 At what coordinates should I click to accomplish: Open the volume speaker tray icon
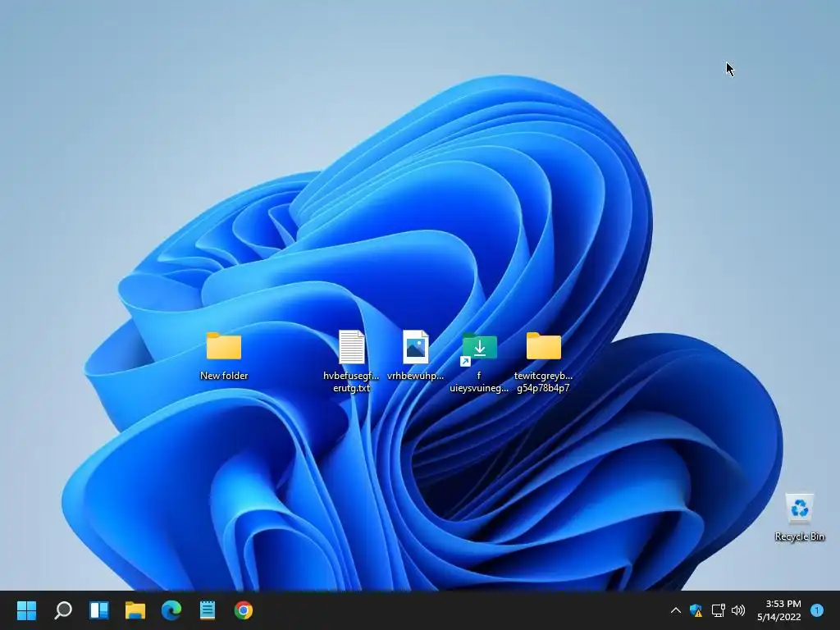point(738,610)
